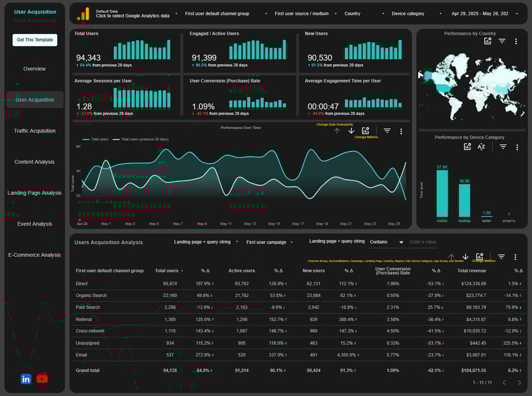Click the Email row label
This screenshot has height=396, width=532.
coord(82,355)
